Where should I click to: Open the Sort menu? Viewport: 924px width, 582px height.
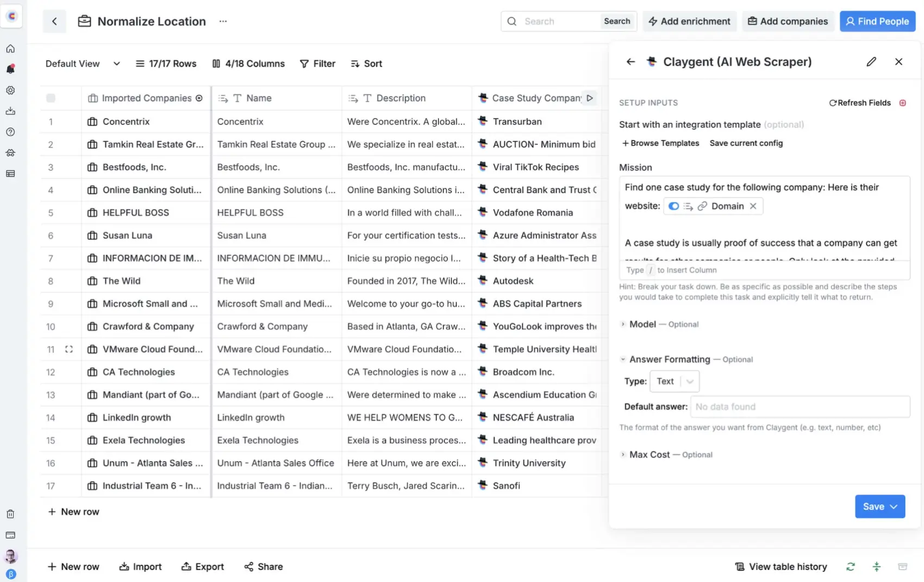click(367, 64)
